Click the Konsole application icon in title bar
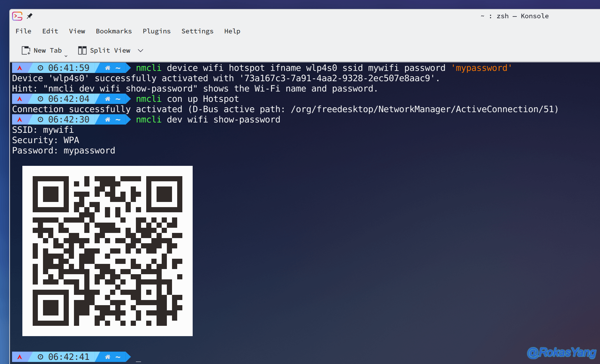Image resolution: width=600 pixels, height=364 pixels. 17,16
